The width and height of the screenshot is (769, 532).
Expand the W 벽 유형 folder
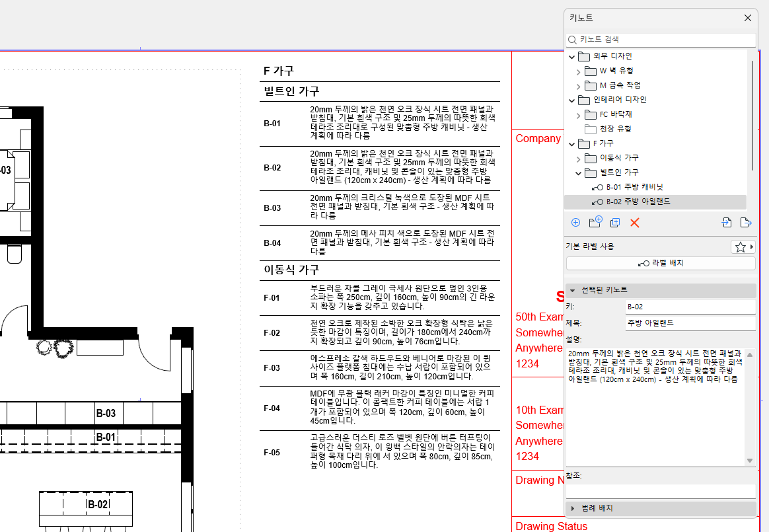click(x=578, y=71)
